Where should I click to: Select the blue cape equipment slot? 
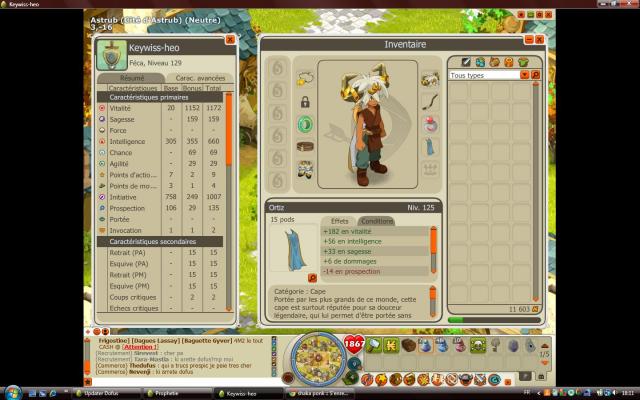coord(430,147)
